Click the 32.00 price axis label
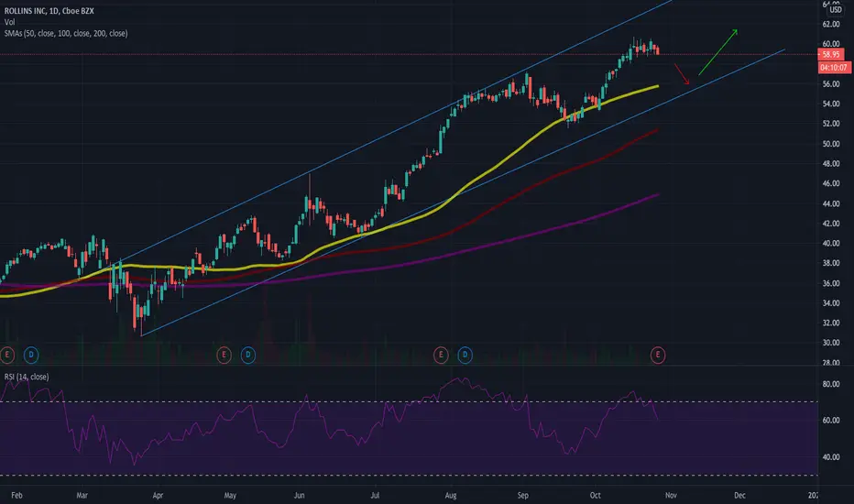 pyautogui.click(x=830, y=323)
